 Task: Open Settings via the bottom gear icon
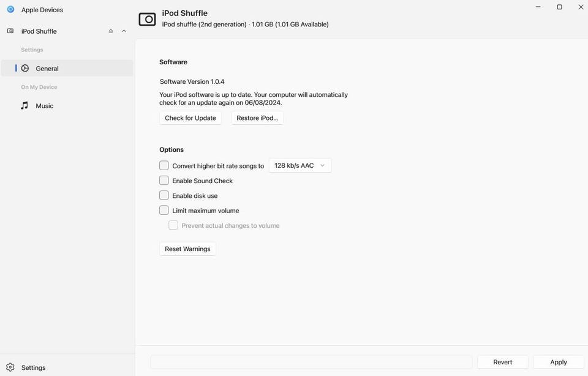(x=10, y=367)
